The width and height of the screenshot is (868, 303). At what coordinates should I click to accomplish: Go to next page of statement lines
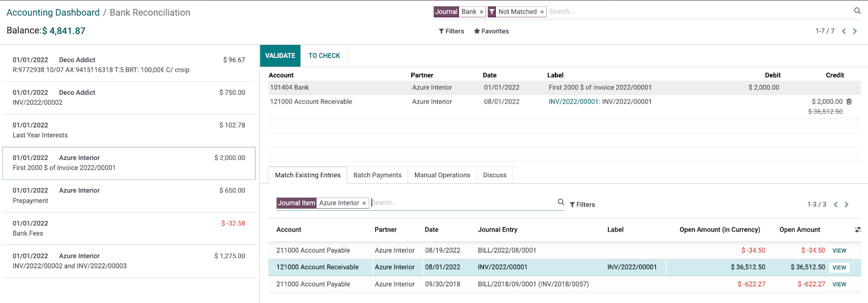click(x=855, y=31)
